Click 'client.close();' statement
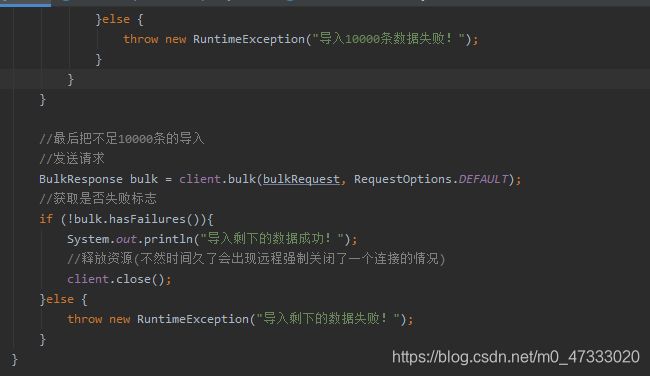The height and width of the screenshot is (376, 650). click(119, 279)
